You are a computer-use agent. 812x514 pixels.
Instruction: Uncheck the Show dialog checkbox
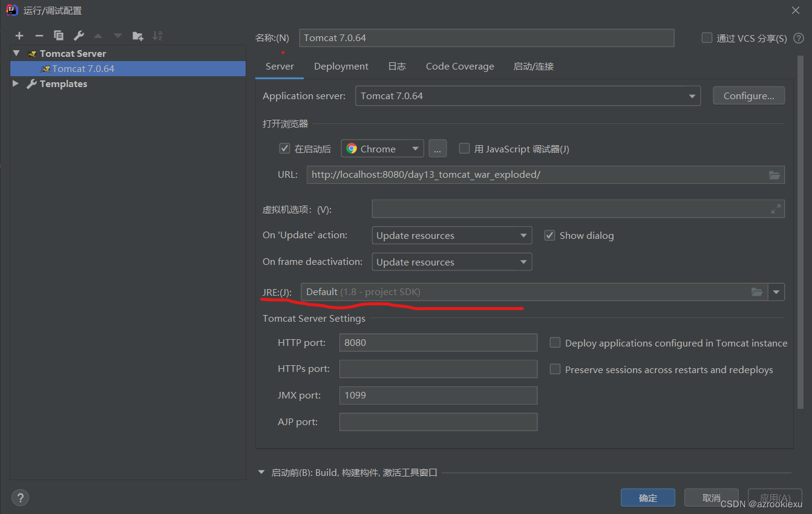[549, 235]
